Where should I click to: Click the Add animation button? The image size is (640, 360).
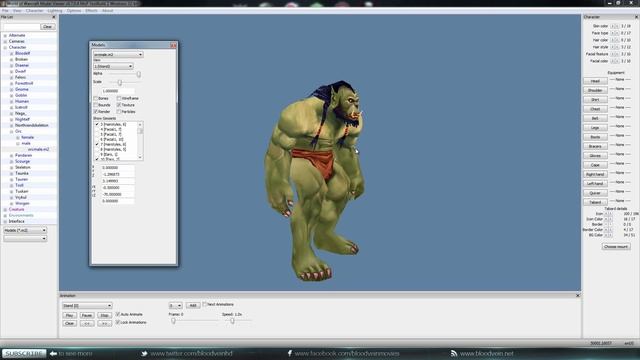(193, 305)
